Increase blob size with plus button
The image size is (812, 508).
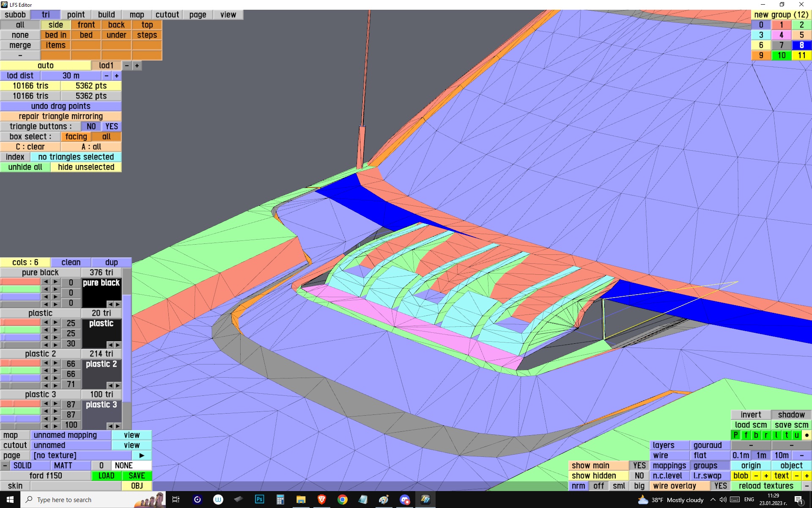click(766, 476)
